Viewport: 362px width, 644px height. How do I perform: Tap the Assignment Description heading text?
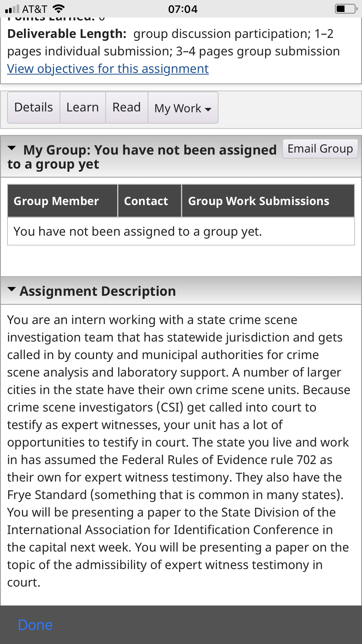point(98,291)
